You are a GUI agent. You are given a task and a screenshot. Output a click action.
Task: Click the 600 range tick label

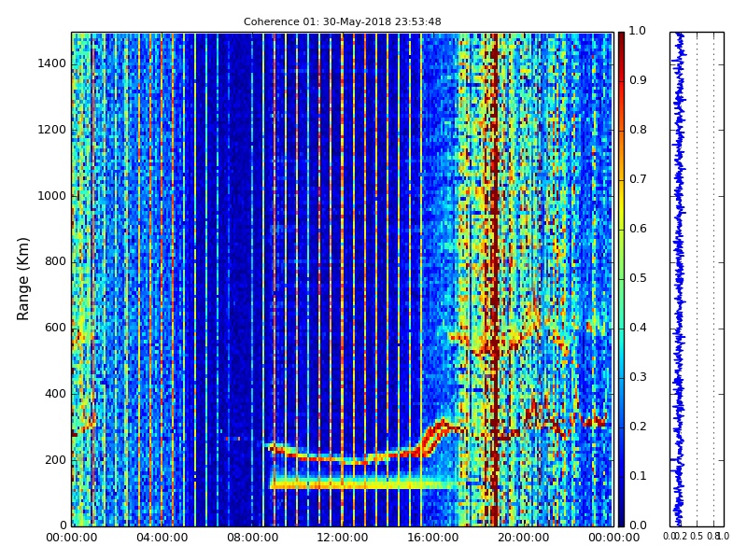point(55,328)
